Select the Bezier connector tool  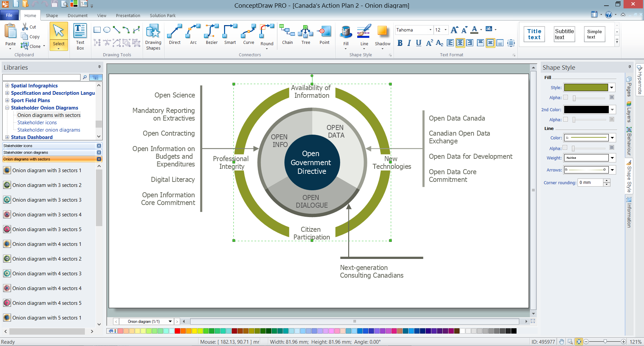(212, 34)
